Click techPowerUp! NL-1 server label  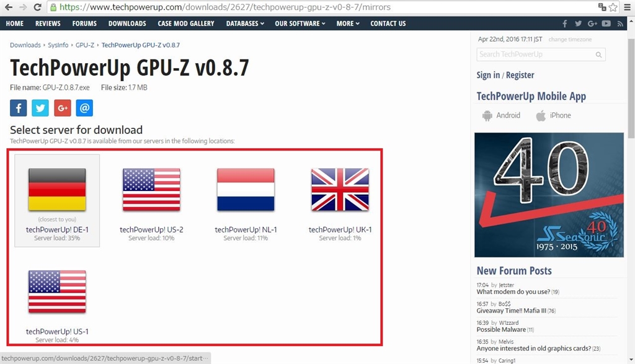click(246, 229)
